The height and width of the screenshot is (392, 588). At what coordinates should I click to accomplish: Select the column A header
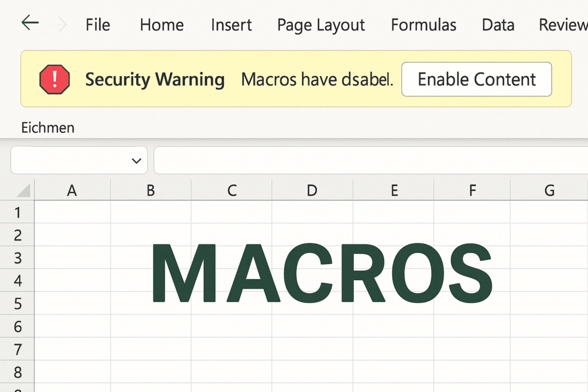(72, 191)
